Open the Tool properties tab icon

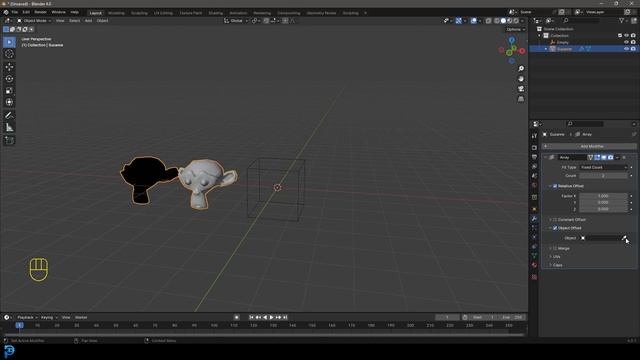tap(534, 136)
